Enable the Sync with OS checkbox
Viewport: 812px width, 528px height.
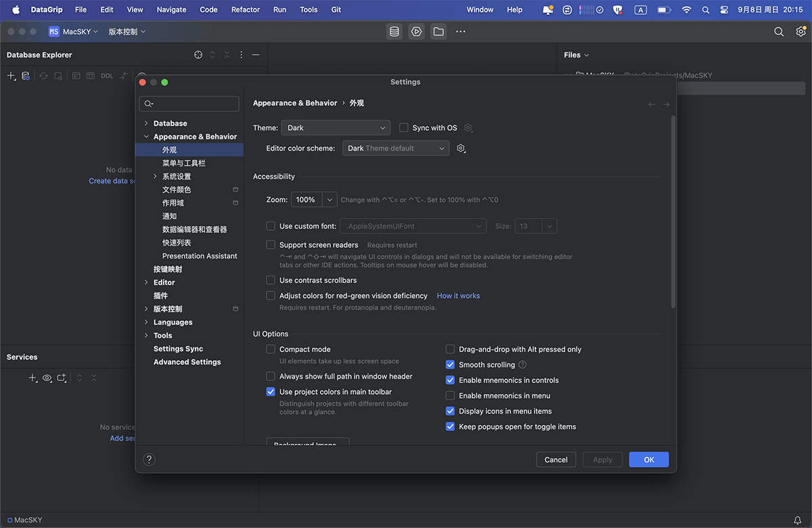coord(404,128)
